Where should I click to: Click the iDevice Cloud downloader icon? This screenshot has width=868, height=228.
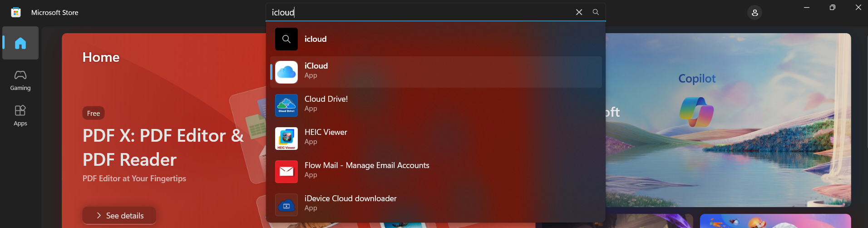286,205
